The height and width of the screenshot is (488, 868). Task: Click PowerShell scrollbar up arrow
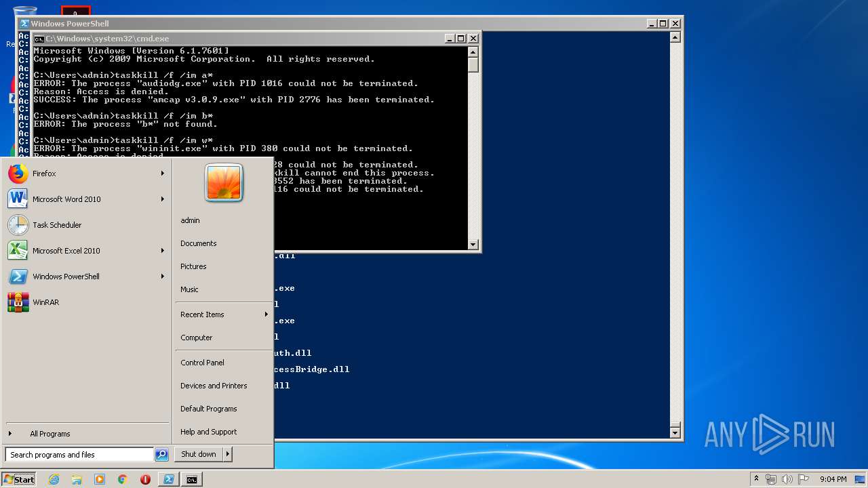(675, 37)
